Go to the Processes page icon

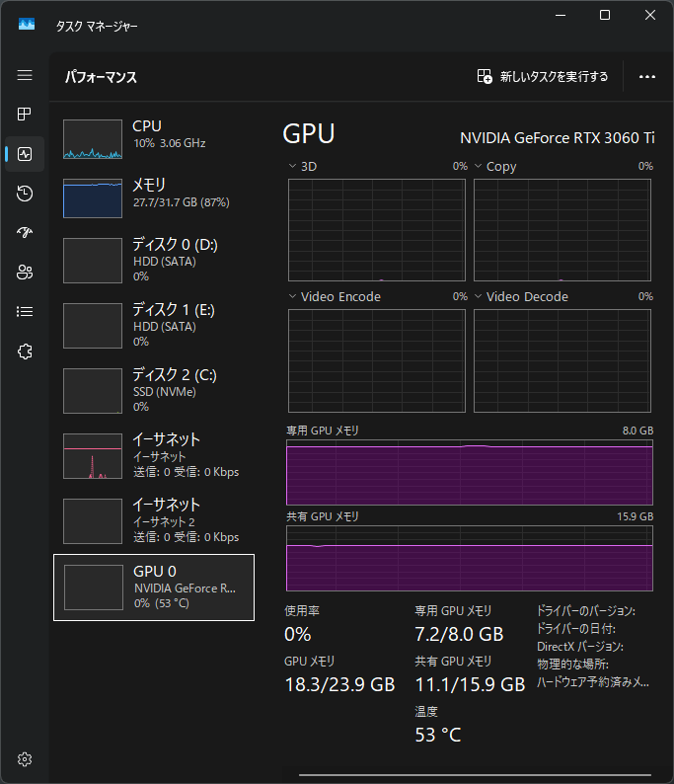25,114
